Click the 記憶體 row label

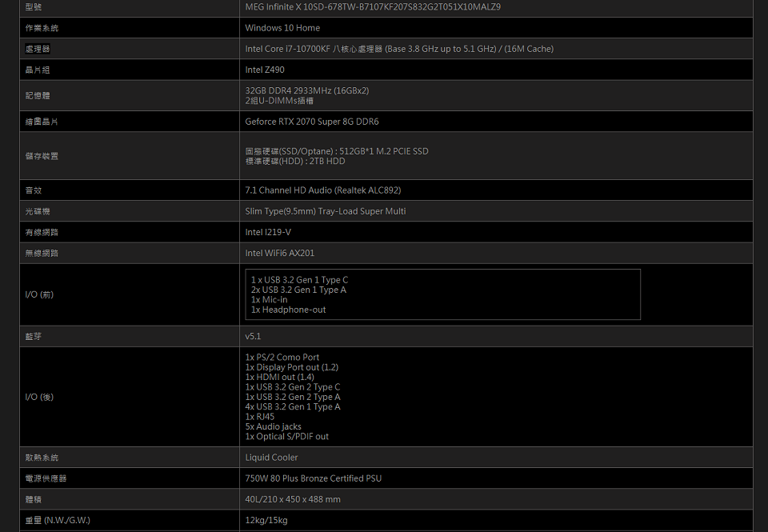(x=38, y=95)
